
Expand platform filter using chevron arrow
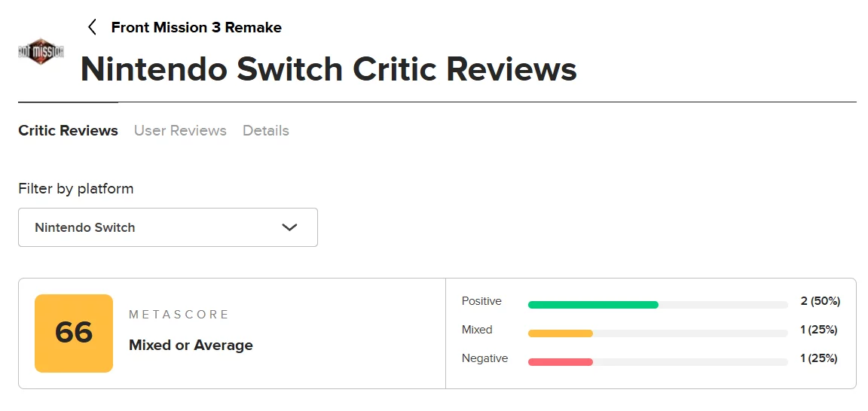point(289,227)
